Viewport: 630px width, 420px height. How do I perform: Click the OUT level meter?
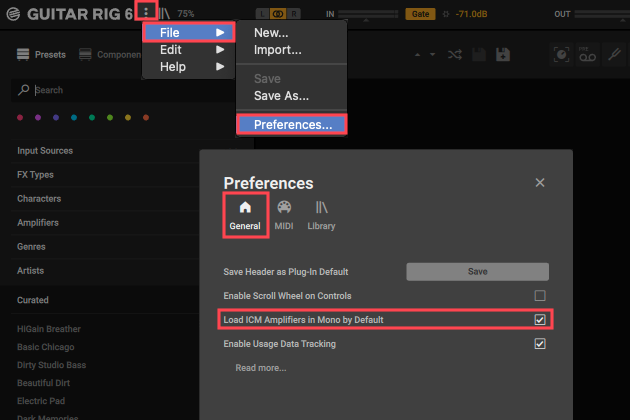tap(602, 14)
